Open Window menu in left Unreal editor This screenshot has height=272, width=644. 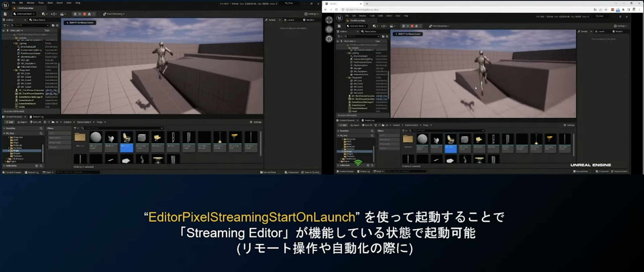[31, 3]
